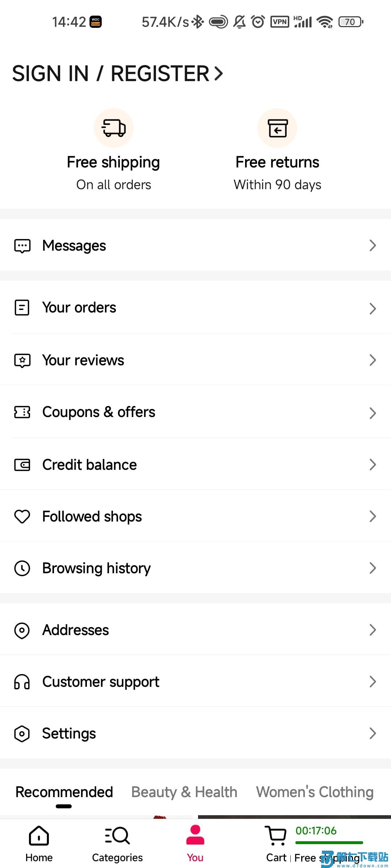391x868 pixels.
Task: Expand Your orders using its chevron
Action: (373, 309)
